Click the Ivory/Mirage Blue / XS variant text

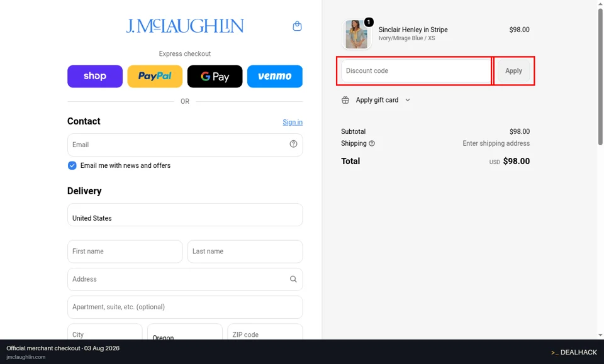pos(407,38)
